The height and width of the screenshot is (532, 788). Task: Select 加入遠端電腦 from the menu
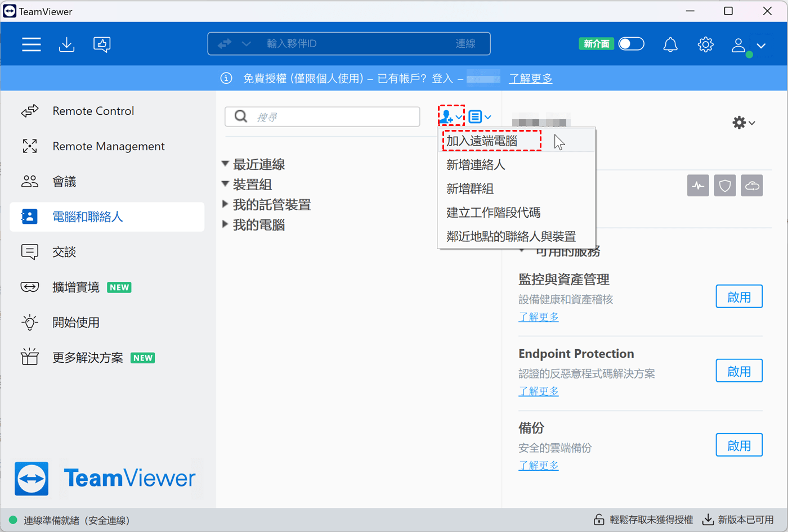(x=482, y=141)
